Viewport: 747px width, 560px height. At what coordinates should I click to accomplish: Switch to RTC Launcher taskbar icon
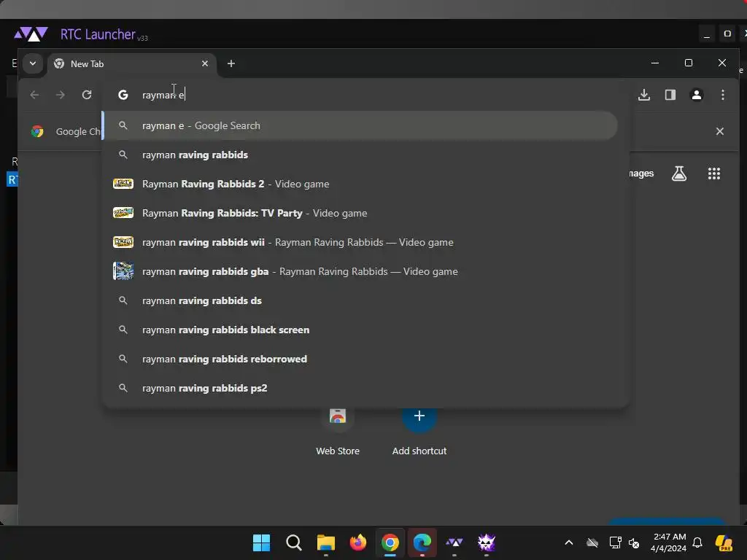pos(454,542)
